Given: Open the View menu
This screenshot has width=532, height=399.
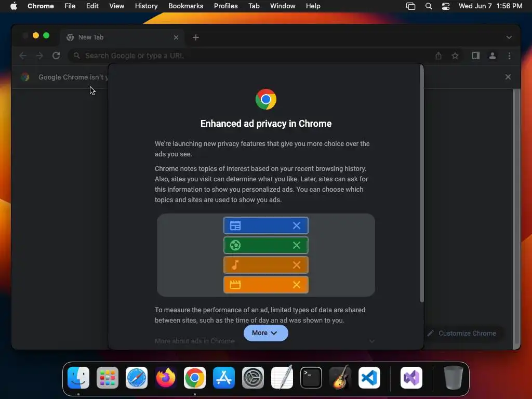Looking at the screenshot, I should 116,6.
